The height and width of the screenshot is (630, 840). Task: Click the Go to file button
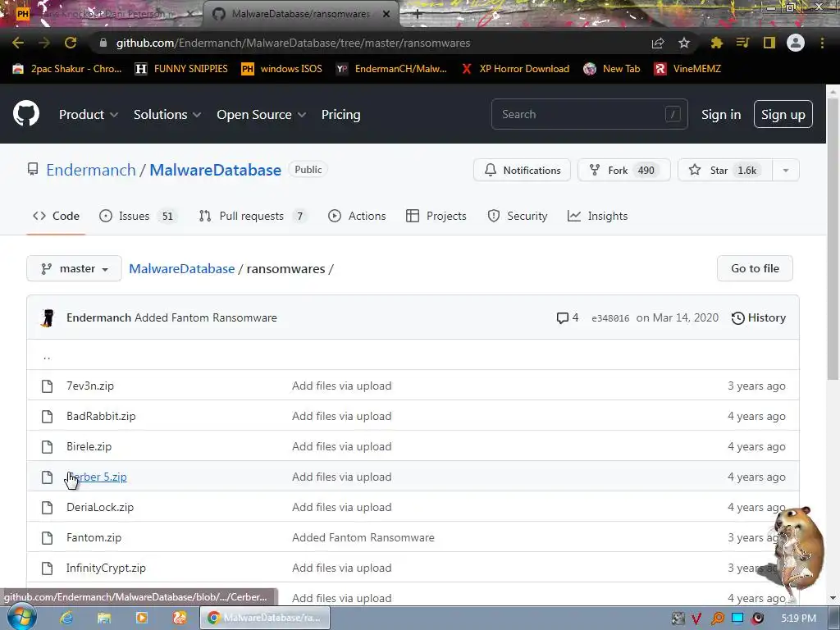coord(755,268)
